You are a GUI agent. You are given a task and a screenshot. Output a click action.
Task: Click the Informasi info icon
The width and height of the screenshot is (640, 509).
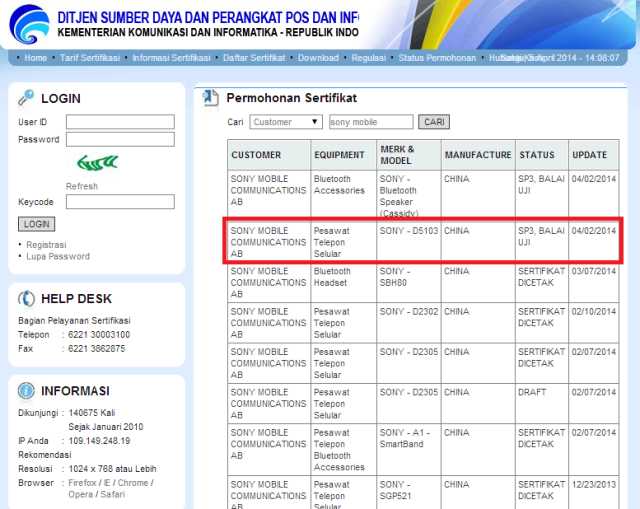pos(25,390)
